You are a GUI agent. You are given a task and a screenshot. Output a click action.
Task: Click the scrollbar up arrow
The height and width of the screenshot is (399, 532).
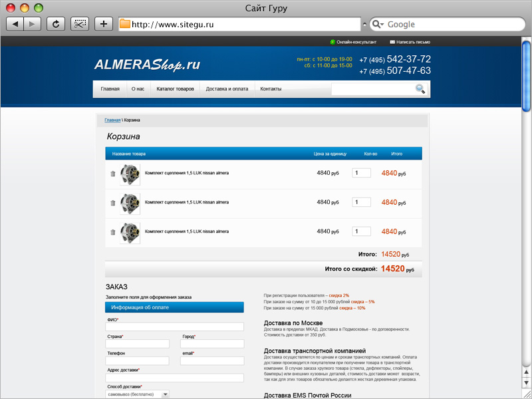[x=526, y=372]
